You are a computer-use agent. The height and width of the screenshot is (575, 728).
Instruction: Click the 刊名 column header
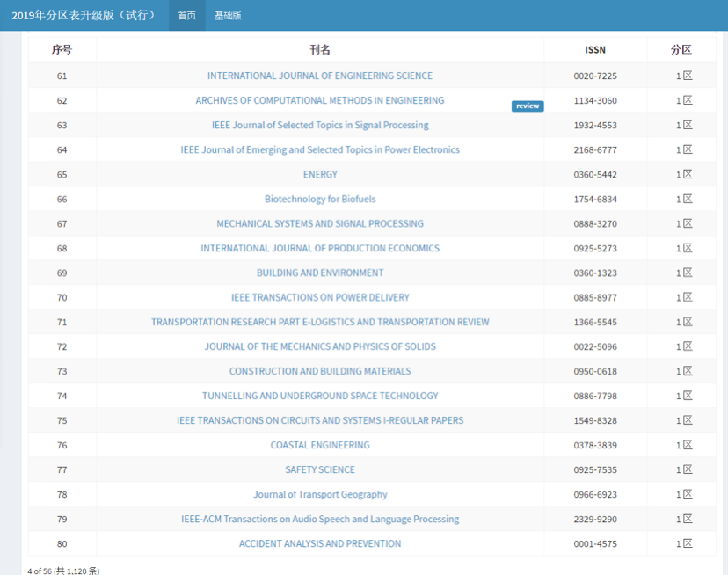coord(320,50)
